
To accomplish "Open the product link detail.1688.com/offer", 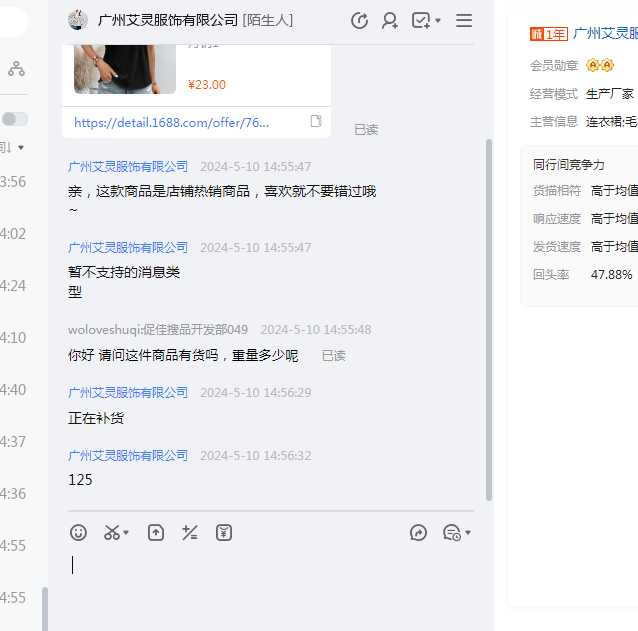I will [x=171, y=122].
